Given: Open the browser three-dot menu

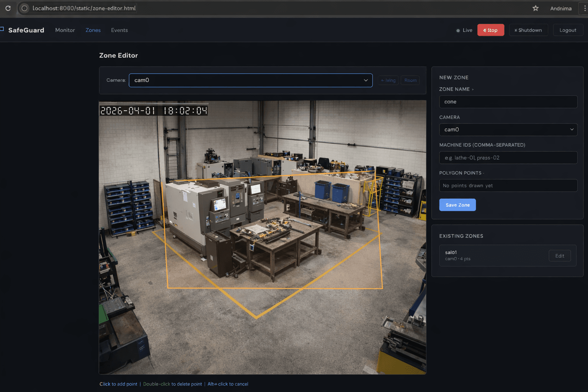Looking at the screenshot, I should (x=585, y=8).
